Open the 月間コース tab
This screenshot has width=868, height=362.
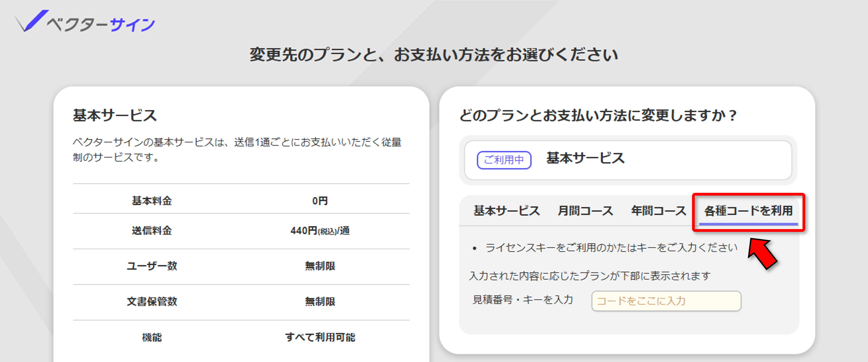(x=585, y=211)
